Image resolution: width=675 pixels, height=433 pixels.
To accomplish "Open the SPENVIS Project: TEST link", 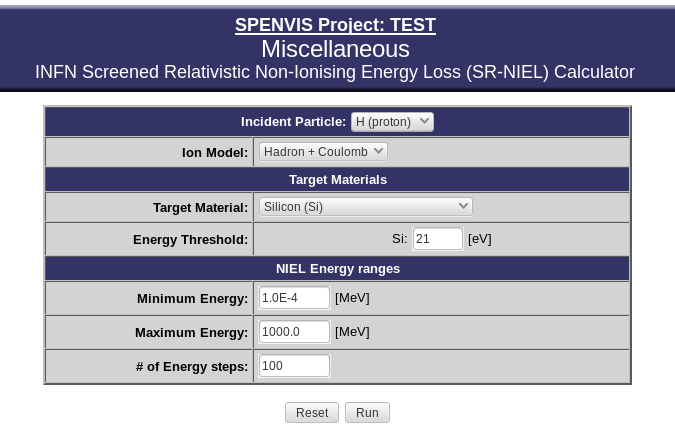I will click(335, 25).
